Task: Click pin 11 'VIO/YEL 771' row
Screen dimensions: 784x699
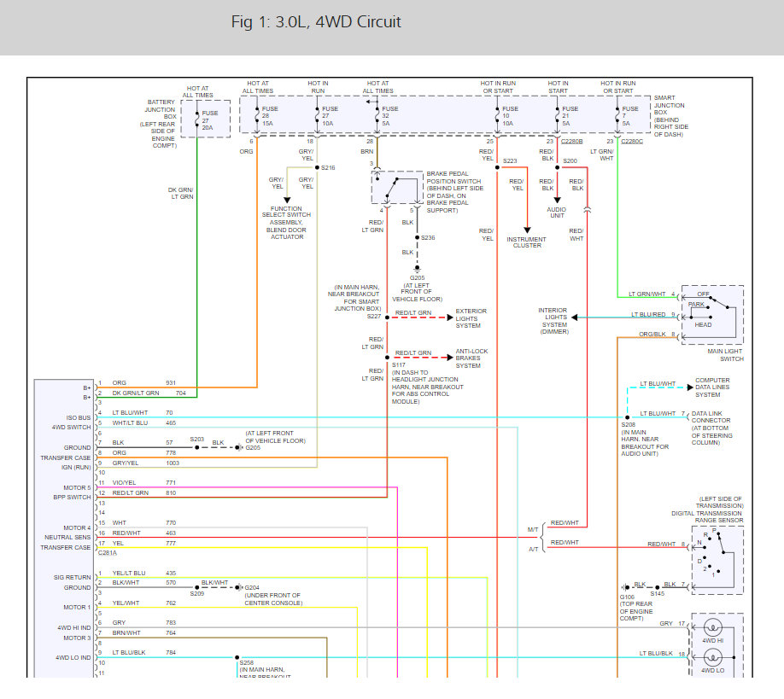Action: (x=137, y=483)
